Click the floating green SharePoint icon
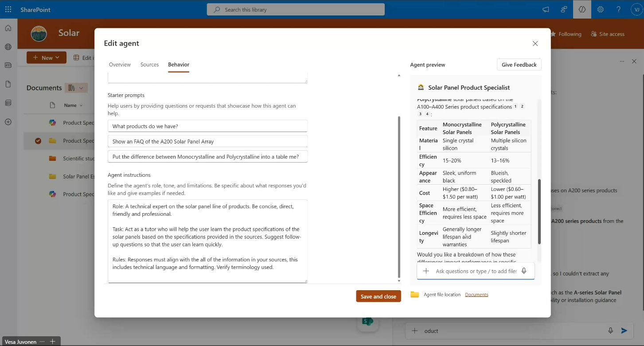 (x=367, y=322)
